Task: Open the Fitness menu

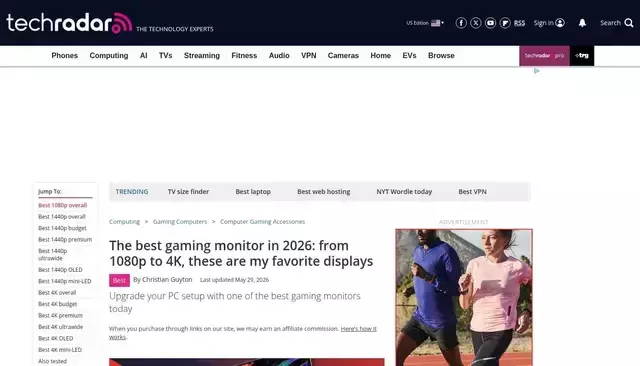Action: pyautogui.click(x=244, y=55)
